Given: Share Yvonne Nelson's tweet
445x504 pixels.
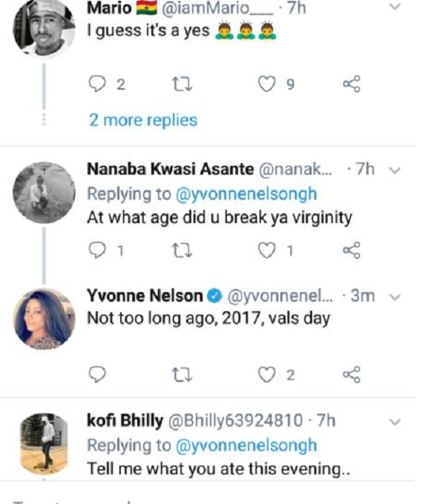Looking at the screenshot, I should (x=352, y=374).
